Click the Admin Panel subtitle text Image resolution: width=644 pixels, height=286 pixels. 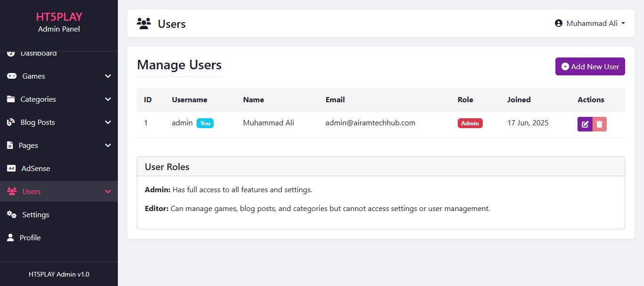[x=59, y=29]
